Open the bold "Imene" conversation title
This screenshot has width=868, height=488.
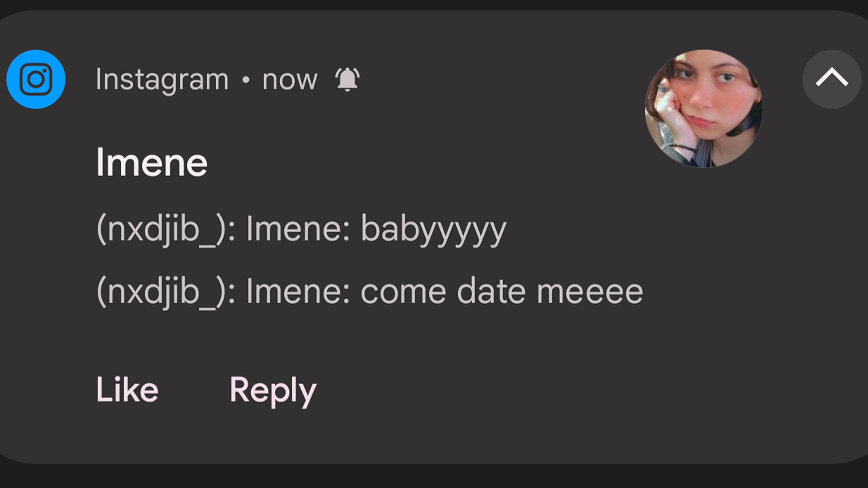[152, 163]
